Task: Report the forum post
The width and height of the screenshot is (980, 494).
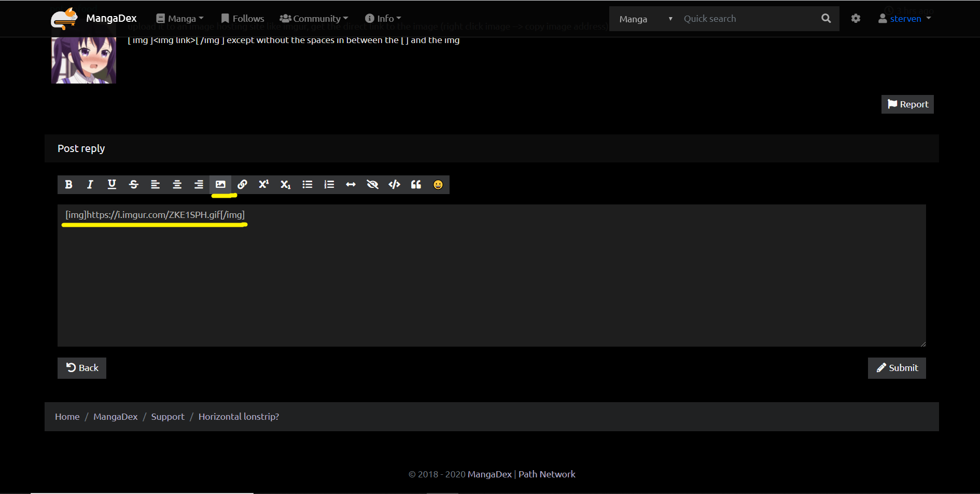Action: (x=907, y=104)
